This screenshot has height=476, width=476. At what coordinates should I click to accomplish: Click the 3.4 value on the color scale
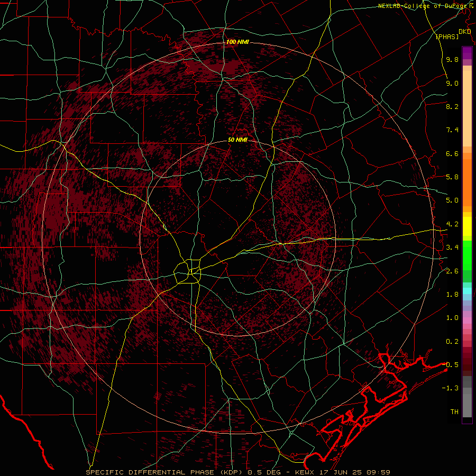coord(452,248)
